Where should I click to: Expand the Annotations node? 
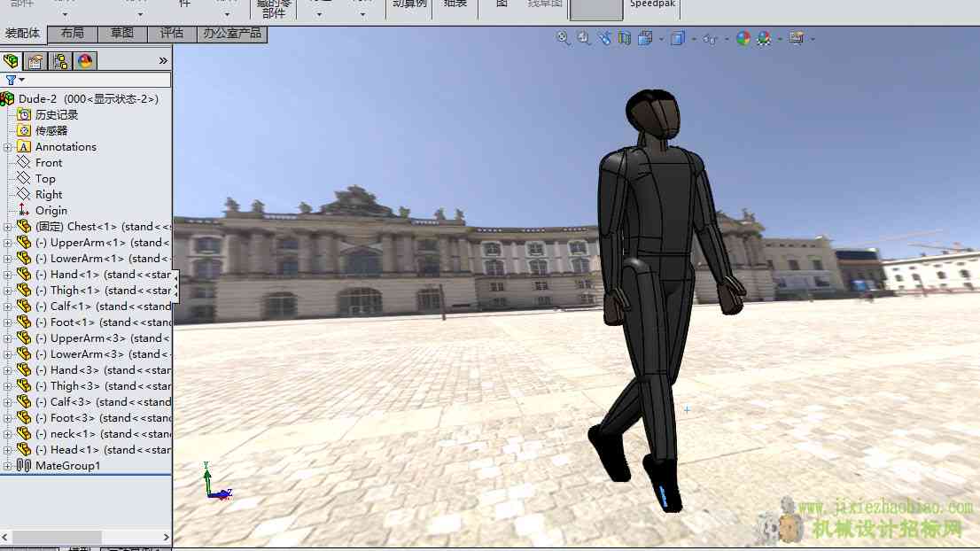7,147
